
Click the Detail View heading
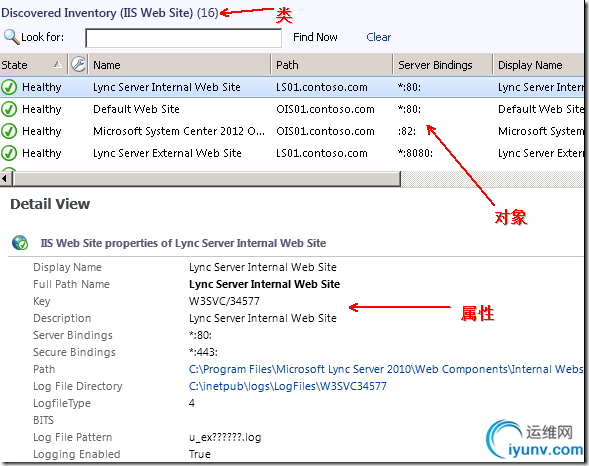[50, 204]
